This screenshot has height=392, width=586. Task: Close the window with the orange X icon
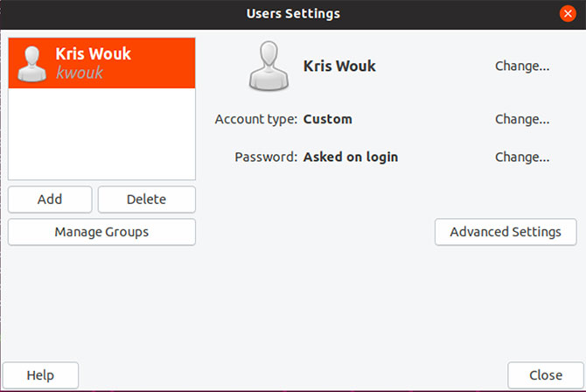click(x=569, y=14)
